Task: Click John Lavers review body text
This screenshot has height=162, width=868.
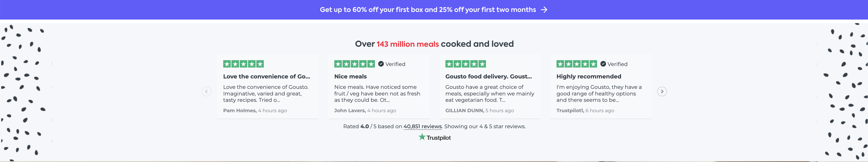Action: [x=377, y=93]
